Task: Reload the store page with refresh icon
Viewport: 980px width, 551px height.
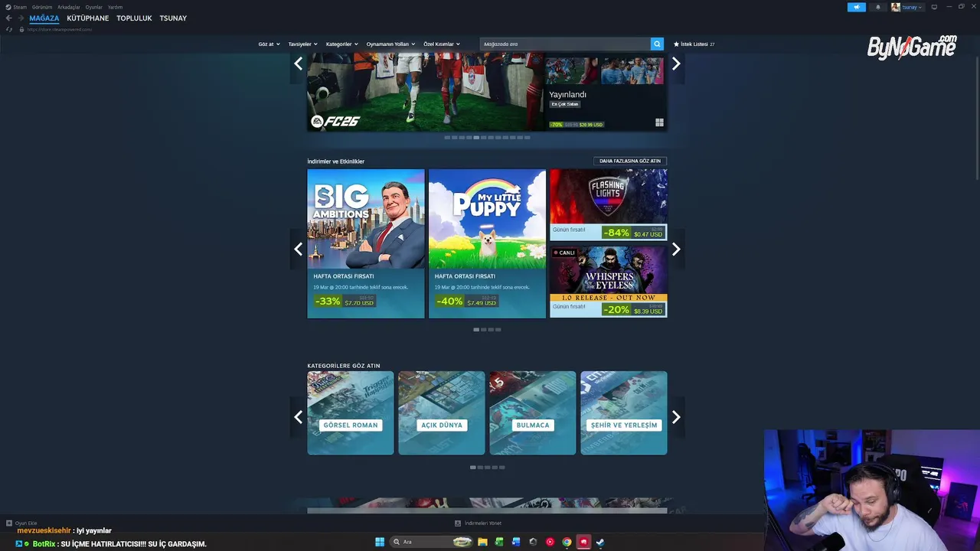Action: pos(9,29)
